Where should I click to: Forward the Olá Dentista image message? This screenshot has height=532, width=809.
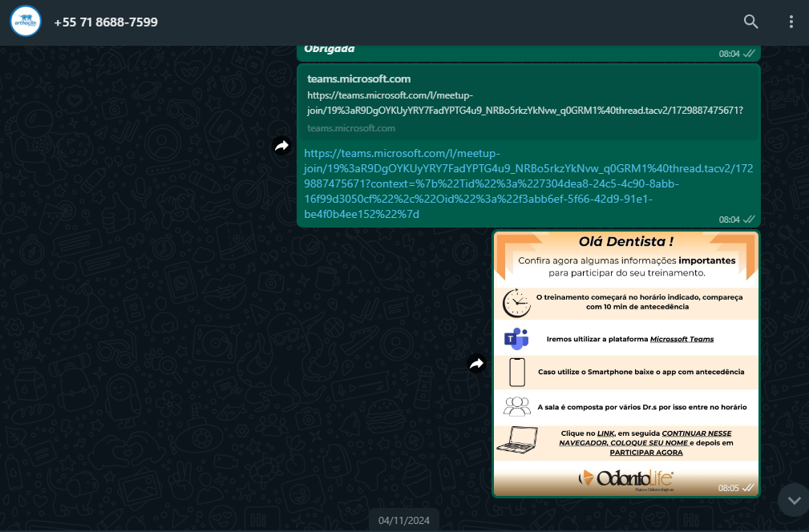click(477, 364)
